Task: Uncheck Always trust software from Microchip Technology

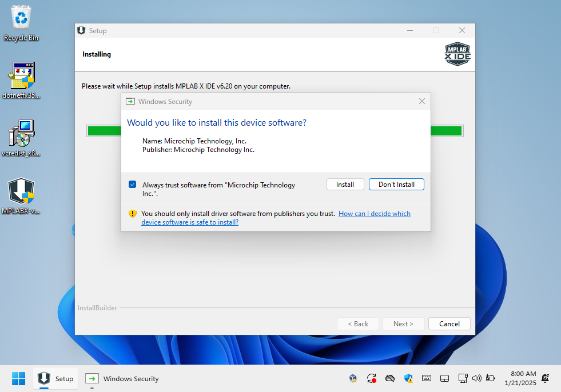Action: pos(132,185)
